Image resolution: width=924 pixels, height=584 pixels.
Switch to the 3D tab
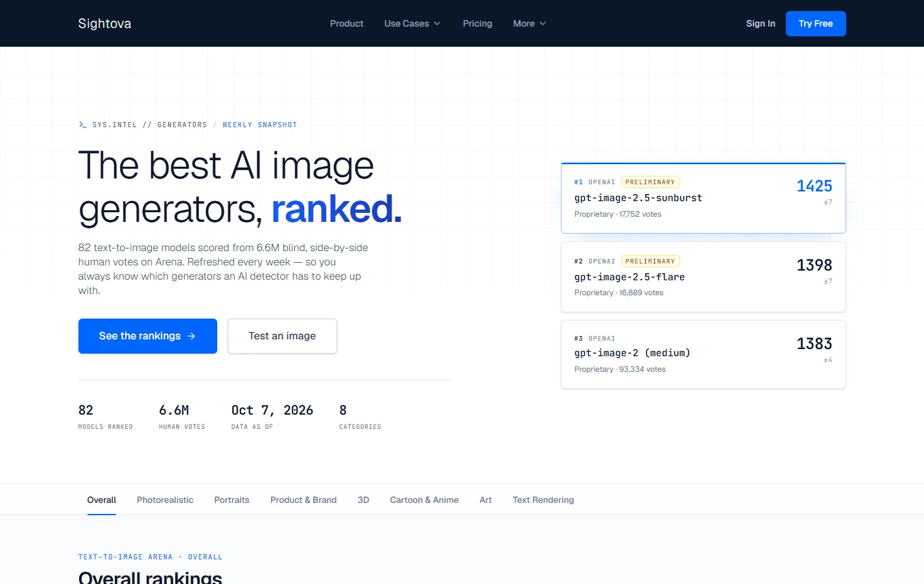363,500
